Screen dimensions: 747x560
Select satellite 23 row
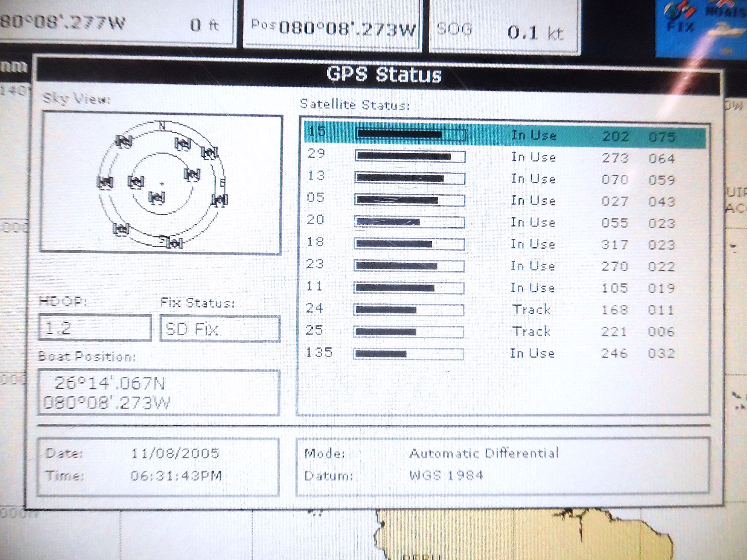pos(505,266)
